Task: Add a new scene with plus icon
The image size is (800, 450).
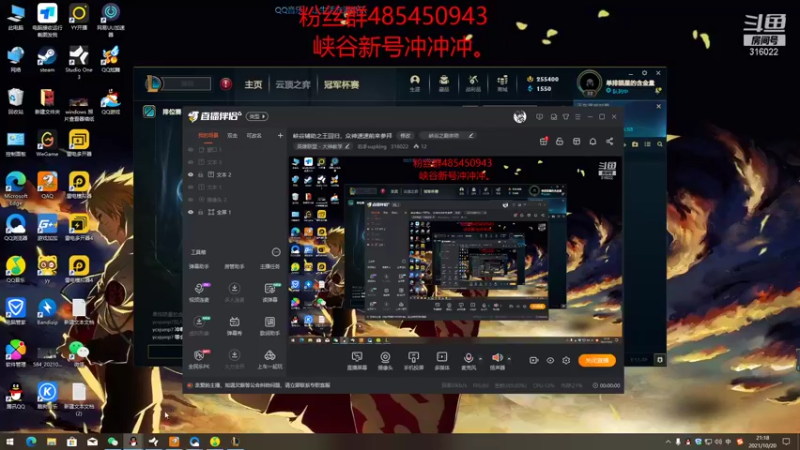Action: (280, 135)
